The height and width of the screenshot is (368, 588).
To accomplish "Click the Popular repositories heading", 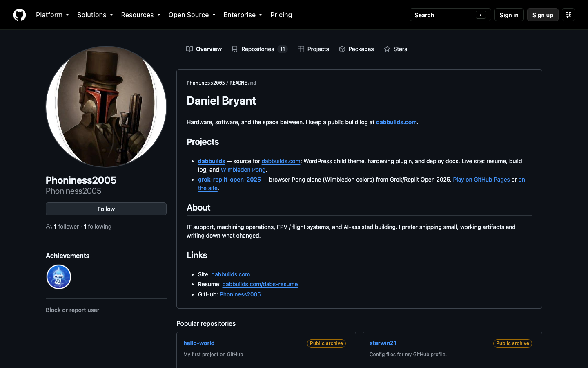I will pyautogui.click(x=206, y=323).
